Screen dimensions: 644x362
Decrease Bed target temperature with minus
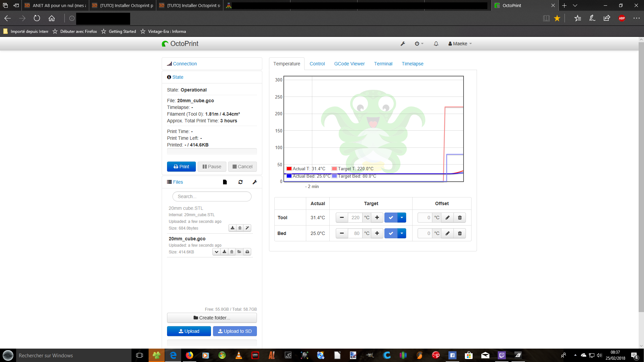[x=342, y=233]
